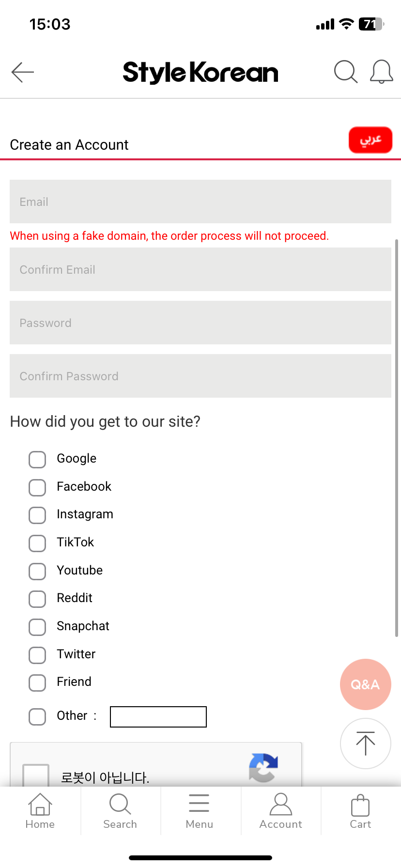
Task: Tap the back arrow icon
Action: click(23, 73)
